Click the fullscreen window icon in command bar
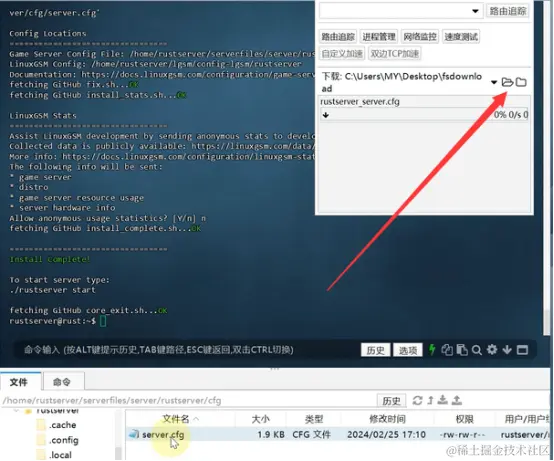The width and height of the screenshot is (554, 461). coord(522,350)
